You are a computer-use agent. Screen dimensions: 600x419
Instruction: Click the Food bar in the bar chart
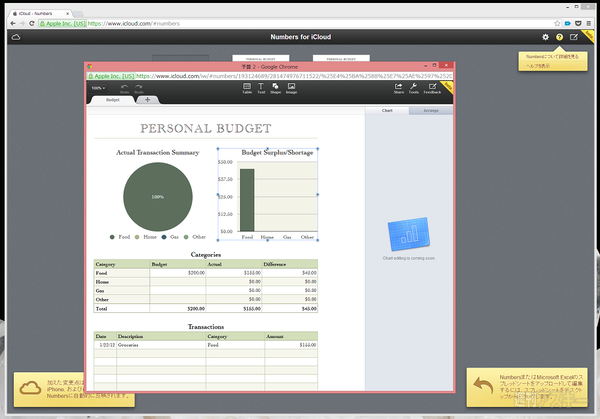[x=247, y=200]
